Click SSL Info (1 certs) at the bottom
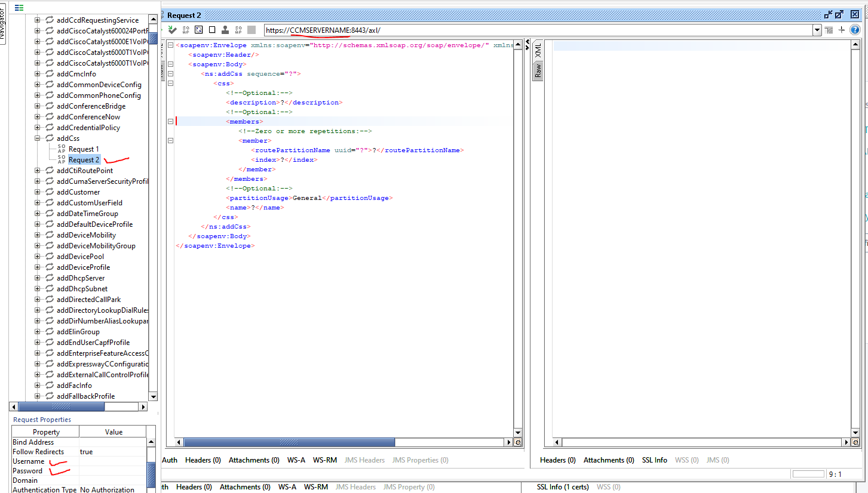Image resolution: width=868 pixels, height=493 pixels. [x=562, y=486]
